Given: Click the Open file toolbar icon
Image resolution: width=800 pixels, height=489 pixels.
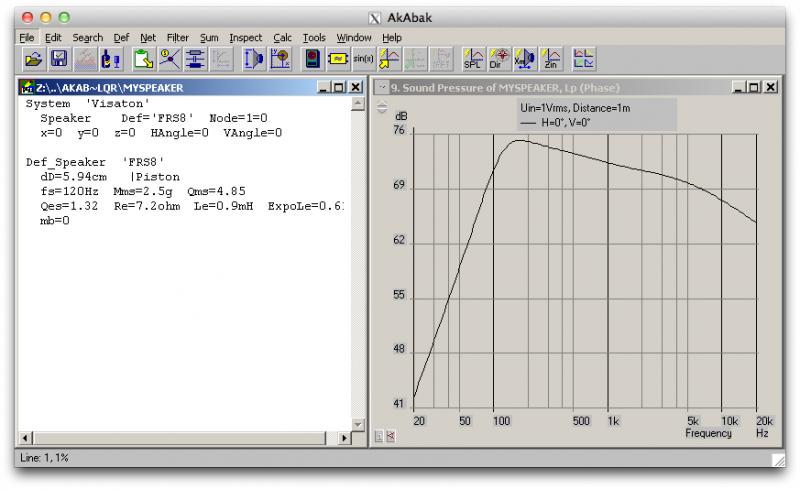Looking at the screenshot, I should tap(33, 60).
